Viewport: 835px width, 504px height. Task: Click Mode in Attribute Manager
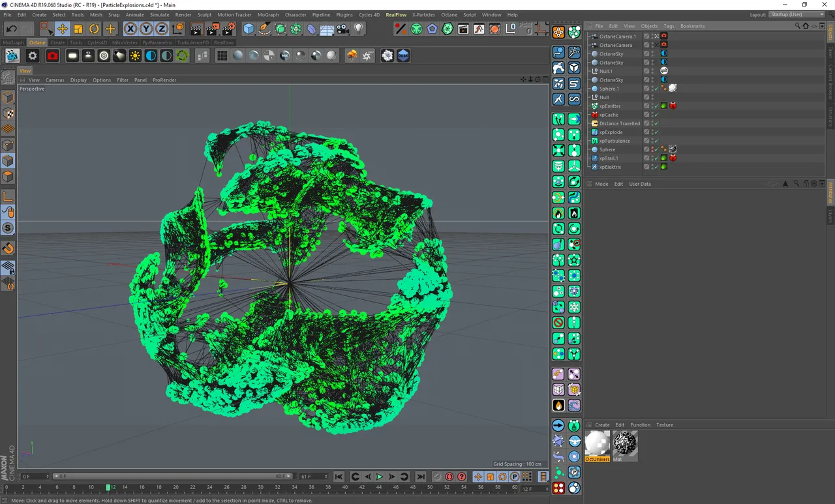pos(601,184)
